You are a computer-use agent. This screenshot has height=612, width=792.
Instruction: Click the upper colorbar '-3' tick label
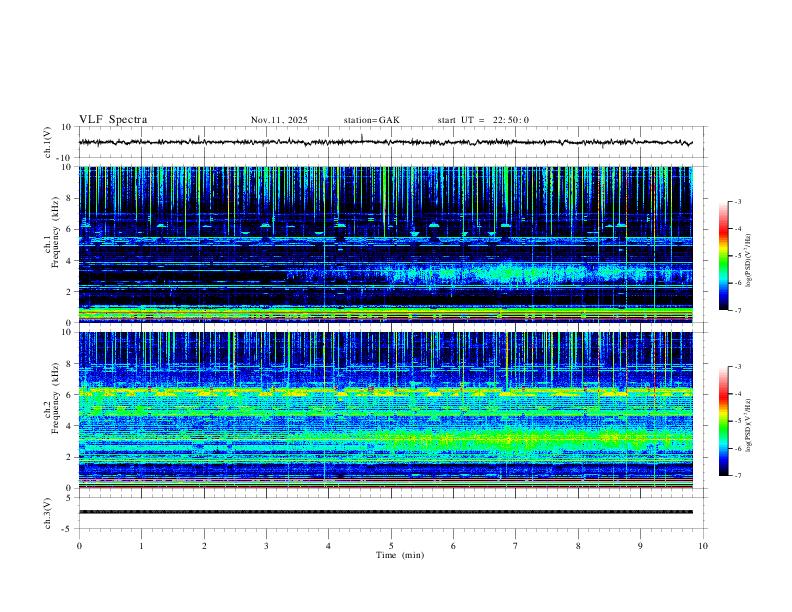click(x=737, y=201)
